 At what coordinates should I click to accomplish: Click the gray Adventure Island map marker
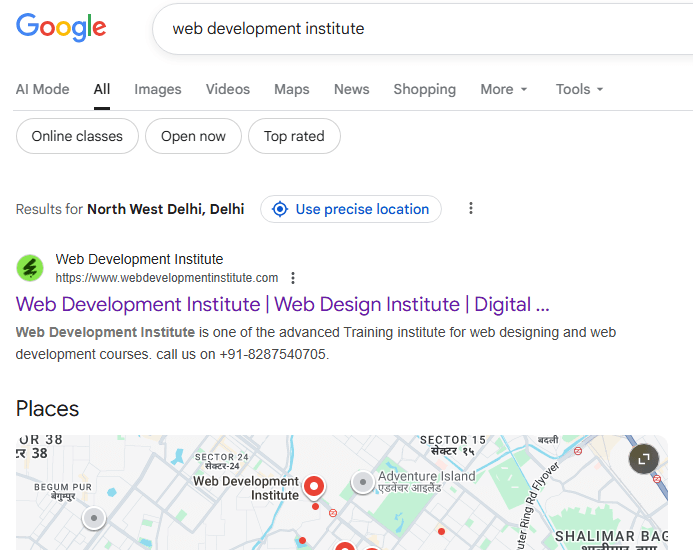coord(363,482)
